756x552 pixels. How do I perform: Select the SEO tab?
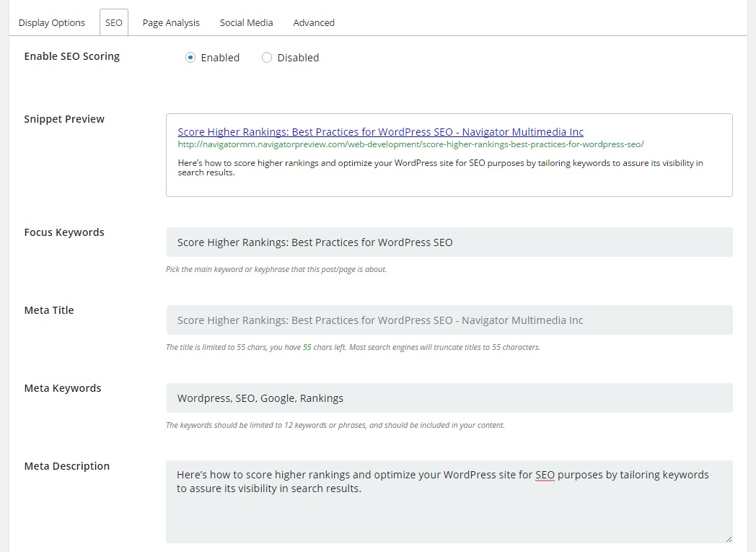pyautogui.click(x=114, y=22)
